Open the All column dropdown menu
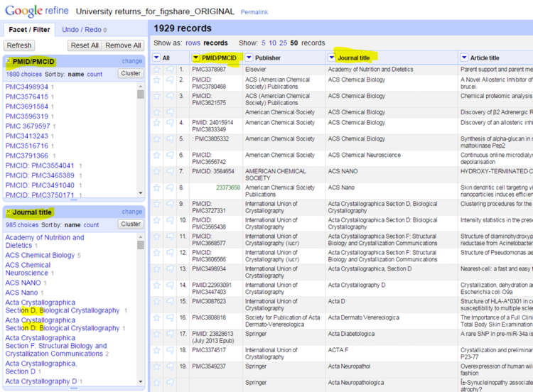This screenshot has height=392, width=533. [156, 58]
